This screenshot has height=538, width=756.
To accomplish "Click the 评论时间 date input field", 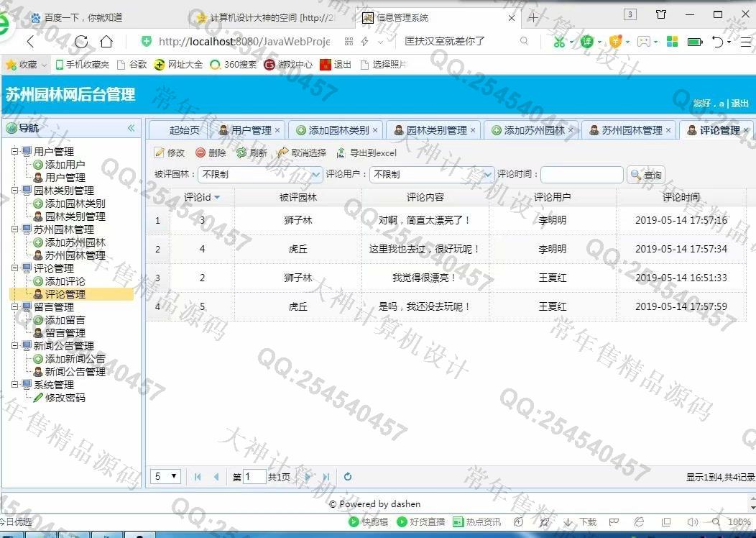I will tap(581, 175).
